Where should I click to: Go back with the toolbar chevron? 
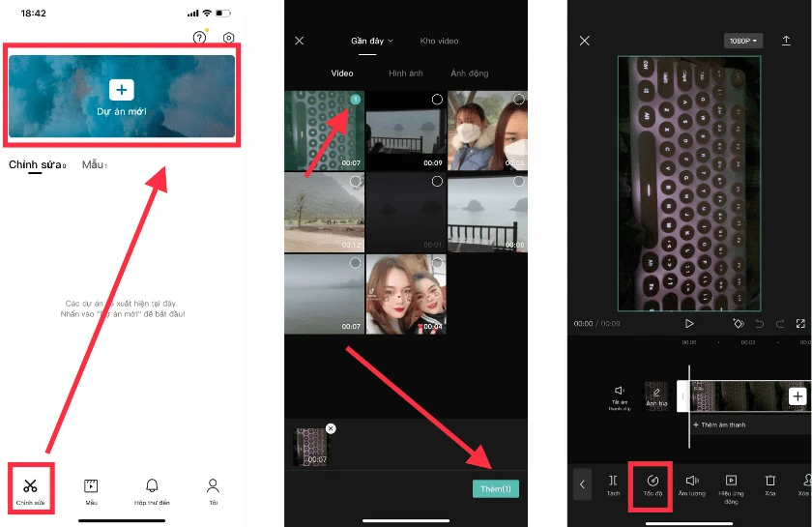[x=582, y=484]
